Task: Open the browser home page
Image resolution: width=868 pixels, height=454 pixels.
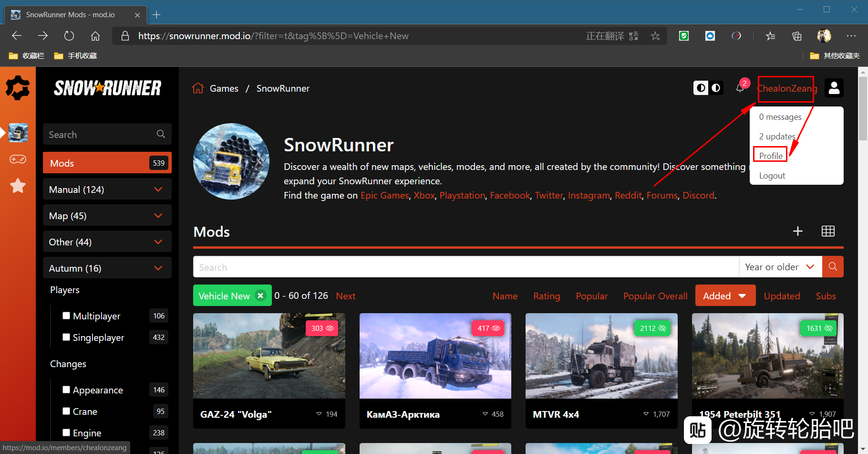Action: point(95,36)
